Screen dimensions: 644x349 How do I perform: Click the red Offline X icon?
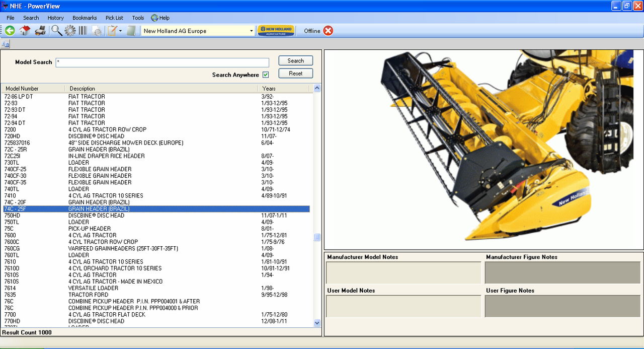[x=328, y=31]
